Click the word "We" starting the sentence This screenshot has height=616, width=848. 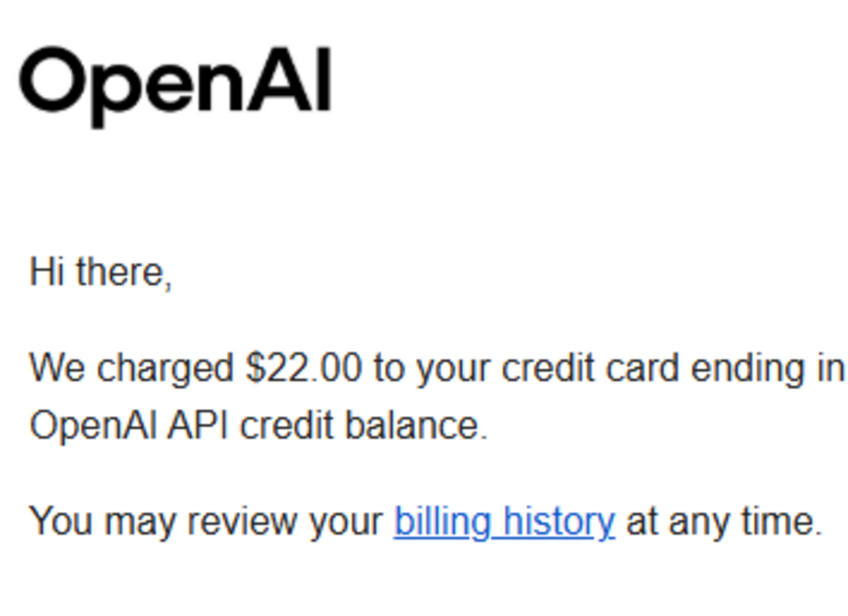tap(57, 368)
